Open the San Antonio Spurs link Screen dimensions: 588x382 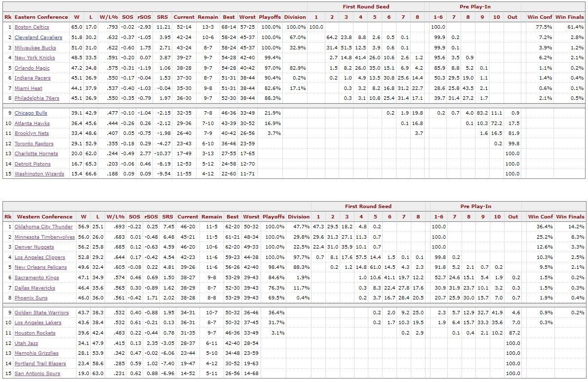(x=37, y=374)
